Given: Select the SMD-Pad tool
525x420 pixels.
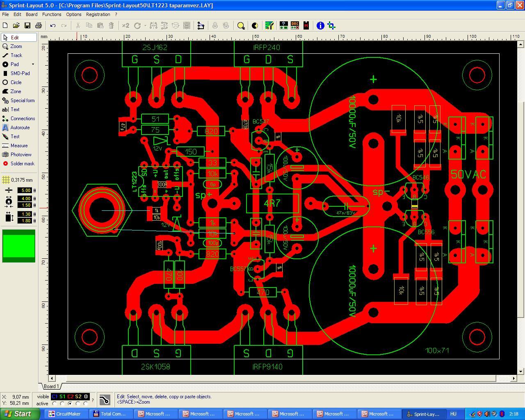Looking at the screenshot, I should pos(19,73).
